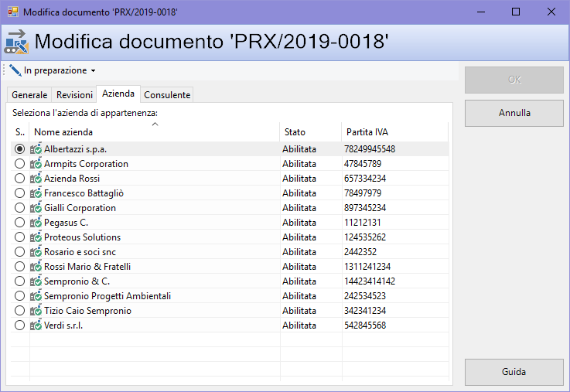Click the Proteous Solutions company name
Screen dimensions: 570x392
pyautogui.click(x=83, y=237)
